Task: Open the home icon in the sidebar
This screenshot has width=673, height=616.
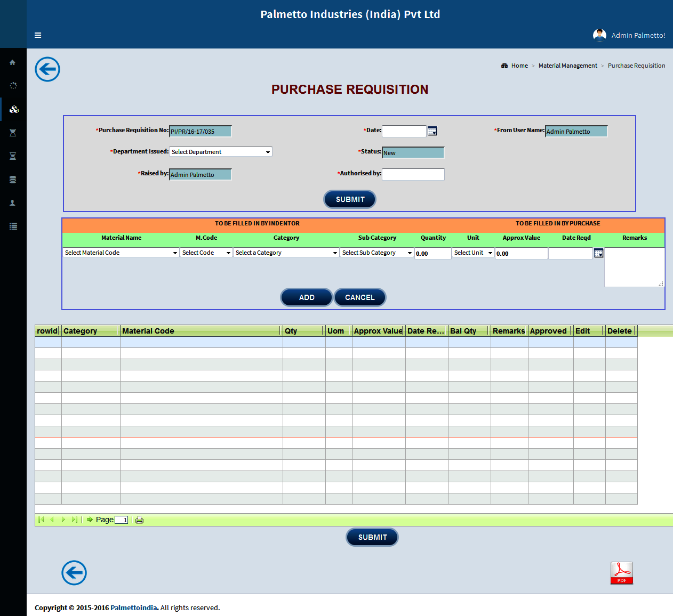Action: pyautogui.click(x=13, y=62)
